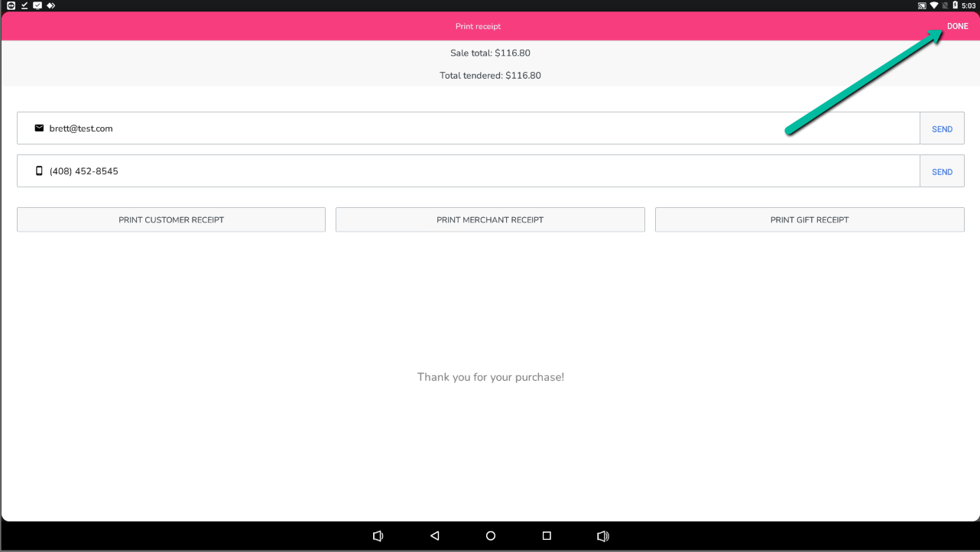
Task: Send the receipt to (408) 452-8545
Action: click(942, 172)
